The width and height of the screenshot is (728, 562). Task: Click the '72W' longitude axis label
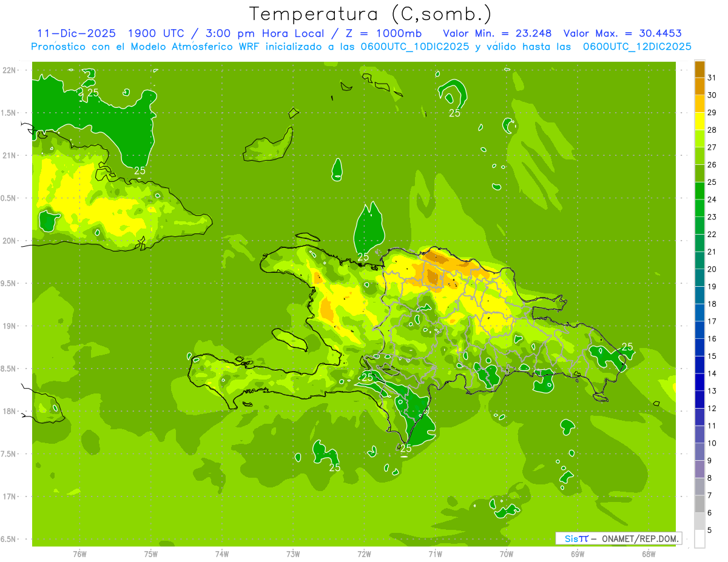pyautogui.click(x=364, y=554)
